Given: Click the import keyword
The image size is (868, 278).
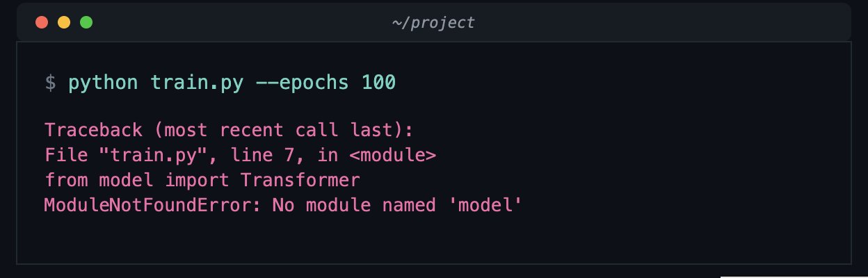Looking at the screenshot, I should pyautogui.click(x=197, y=181).
